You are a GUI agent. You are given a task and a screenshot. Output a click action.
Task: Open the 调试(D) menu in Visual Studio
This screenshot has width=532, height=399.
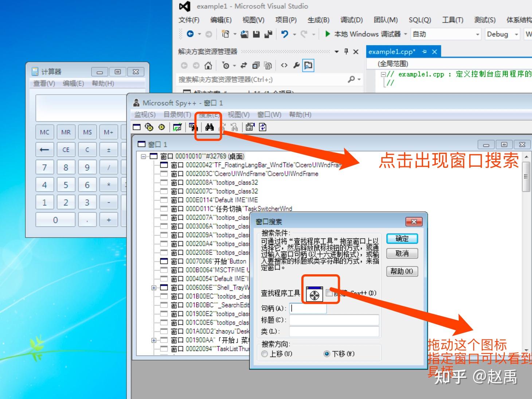pyautogui.click(x=352, y=20)
